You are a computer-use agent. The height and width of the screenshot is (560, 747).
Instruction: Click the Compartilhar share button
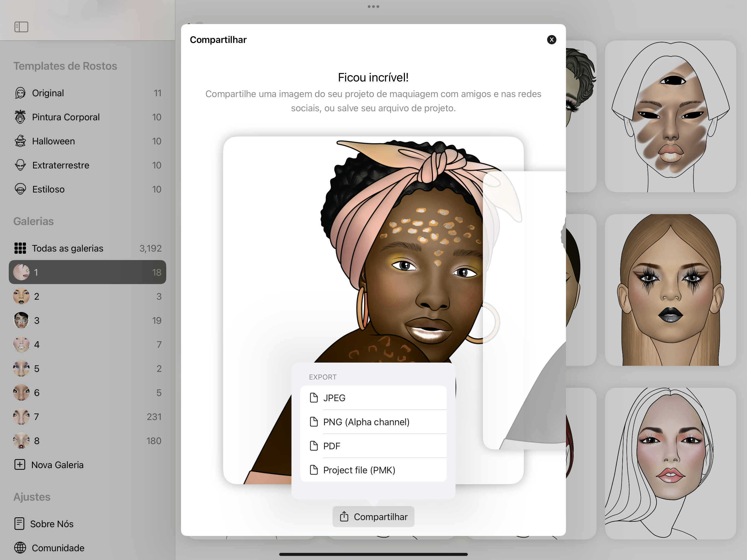pyautogui.click(x=373, y=517)
